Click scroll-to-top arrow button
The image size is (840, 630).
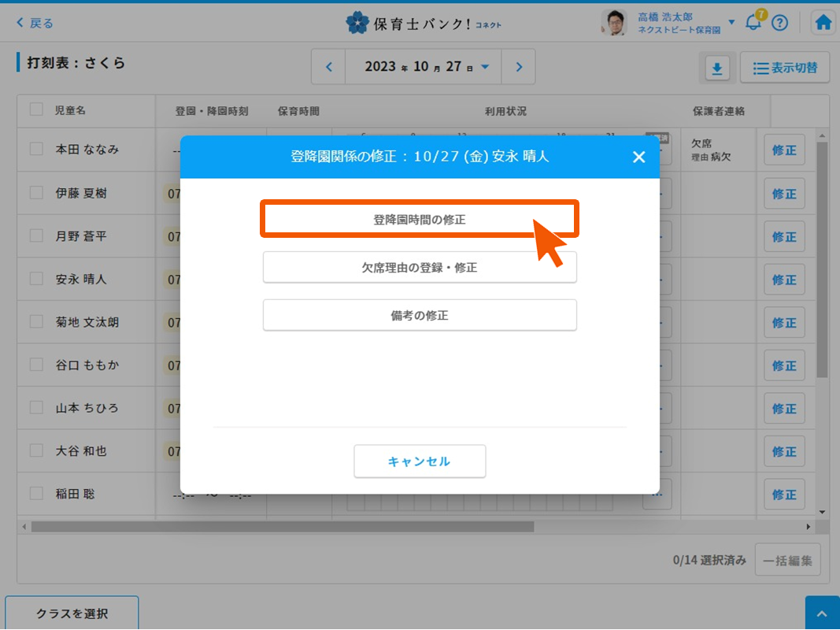coord(822,613)
